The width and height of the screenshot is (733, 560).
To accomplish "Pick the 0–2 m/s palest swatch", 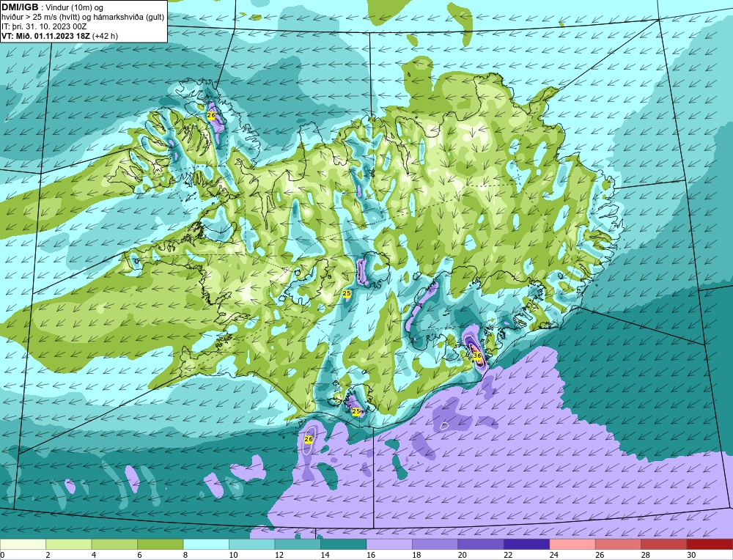I will pos(23,544).
